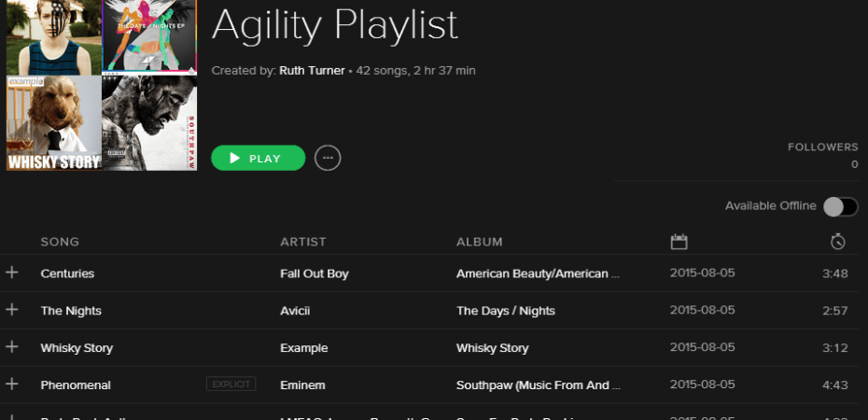Open creator Ruth Turner's profile
This screenshot has height=420, width=868.
coord(311,71)
